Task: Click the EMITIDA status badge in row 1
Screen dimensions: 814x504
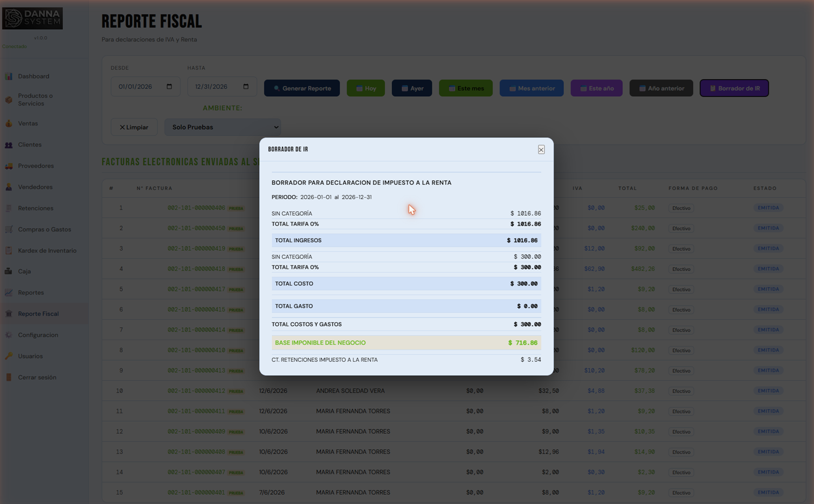Action: 768,208
